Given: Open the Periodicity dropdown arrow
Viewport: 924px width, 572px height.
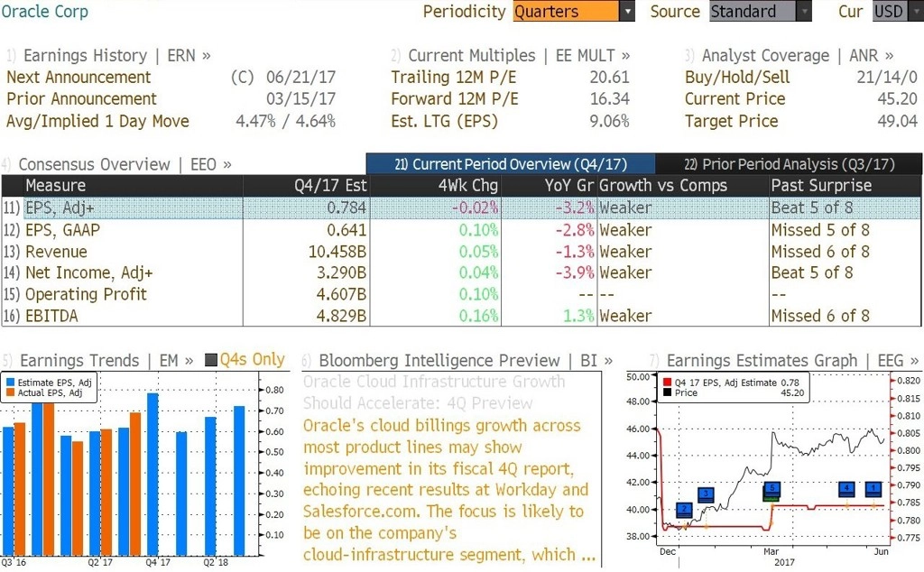Looking at the screenshot, I should click(x=627, y=11).
